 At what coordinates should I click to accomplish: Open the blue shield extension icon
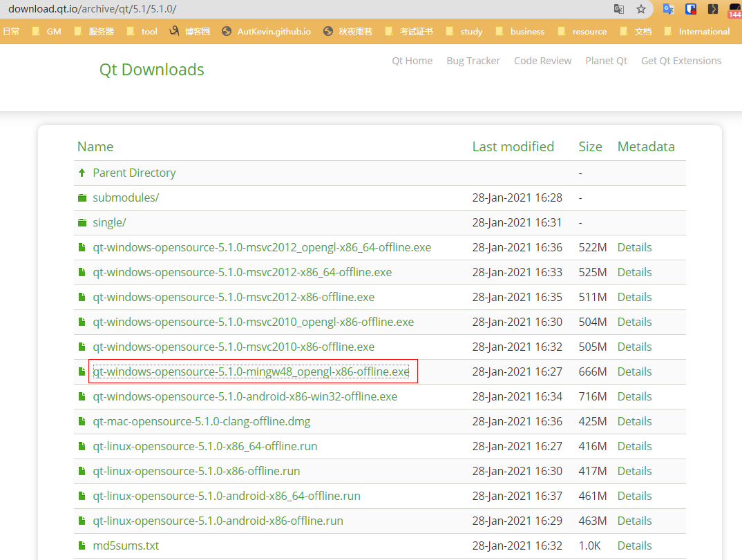click(x=691, y=9)
